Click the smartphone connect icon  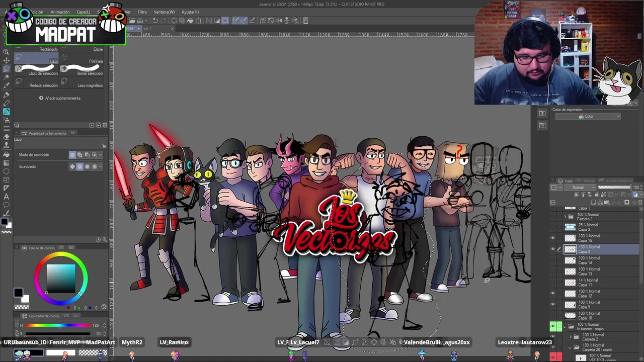tap(305, 21)
